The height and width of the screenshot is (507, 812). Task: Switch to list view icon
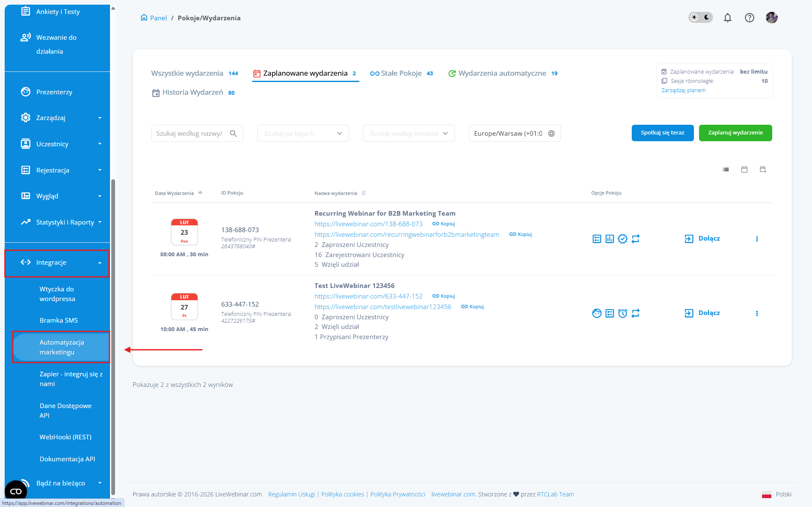tap(726, 170)
